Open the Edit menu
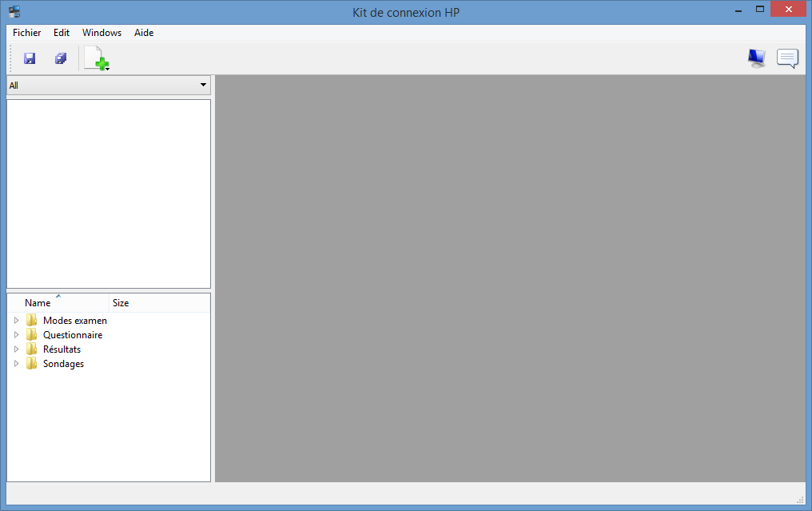Screen dimensions: 812x511 (61, 33)
